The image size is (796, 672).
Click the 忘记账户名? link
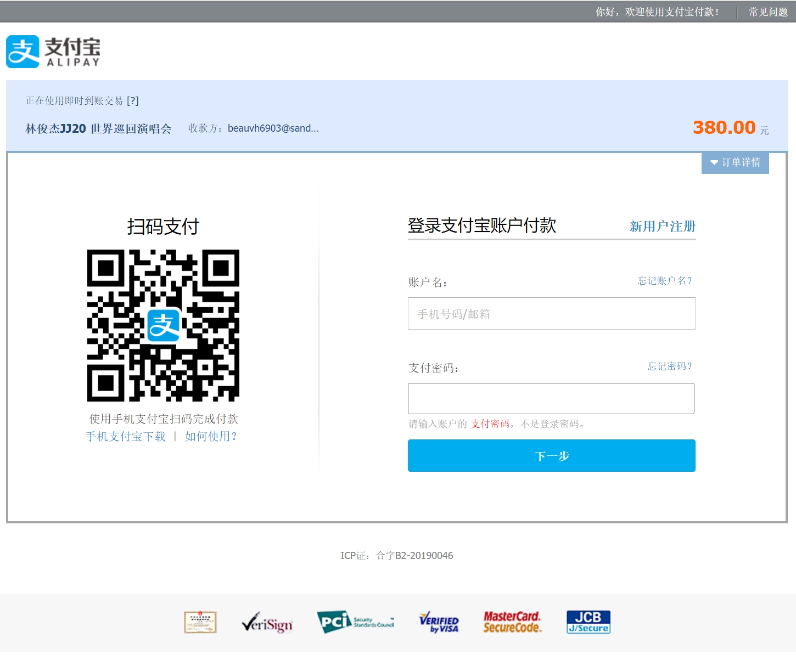pos(665,281)
